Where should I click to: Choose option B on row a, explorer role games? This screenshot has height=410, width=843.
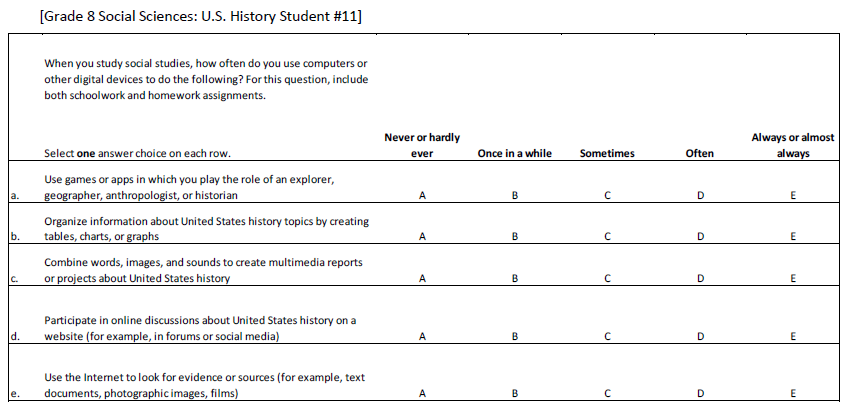514,196
